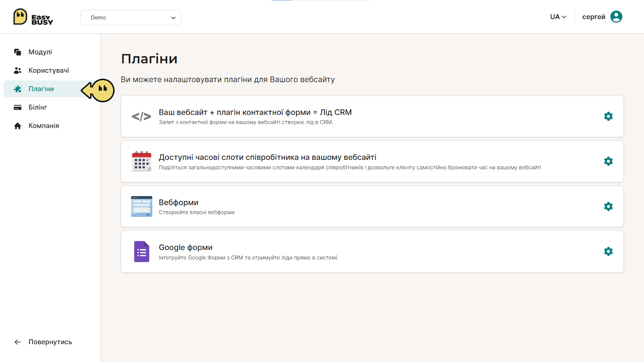Image resolution: width=644 pixels, height=362 pixels.
Task: Click the user avatar icon
Action: [616, 16]
